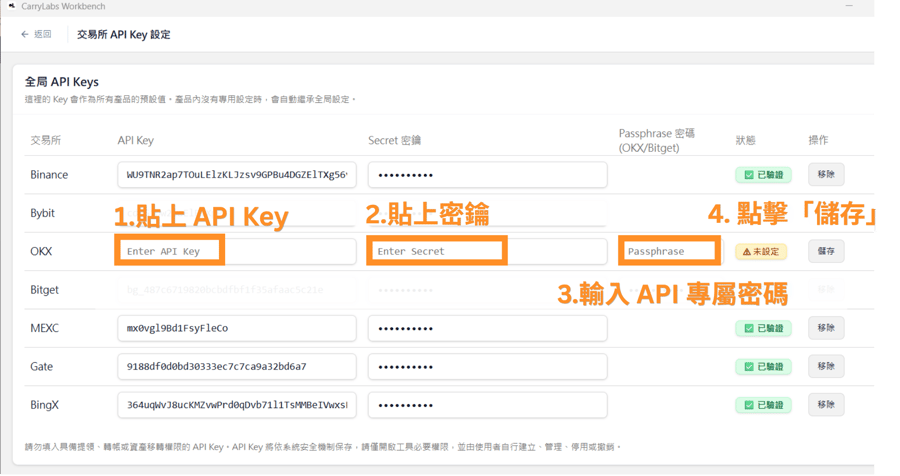
Task: Click the 操作 column header
Action: pos(818,140)
